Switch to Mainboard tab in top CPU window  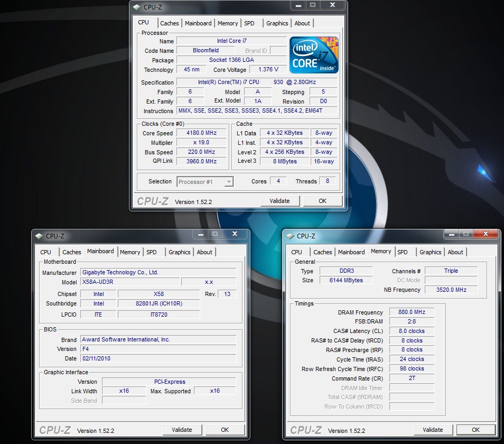pos(198,23)
